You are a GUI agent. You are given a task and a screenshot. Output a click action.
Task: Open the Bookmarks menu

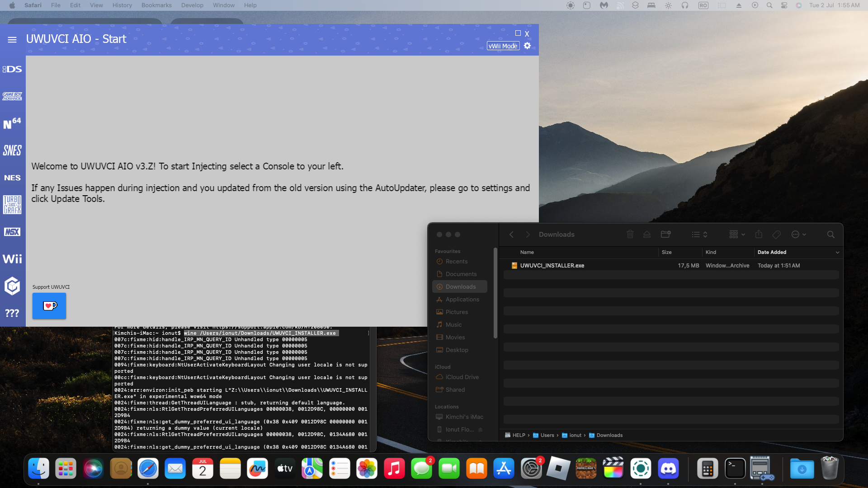click(x=156, y=5)
